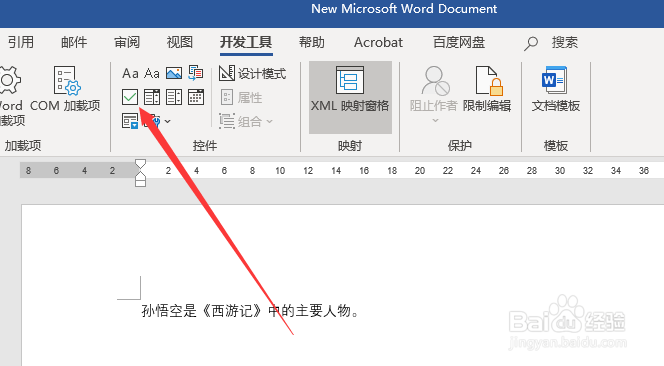Open 属性 control properties
Image resolution: width=664 pixels, height=366 pixels.
click(x=241, y=97)
